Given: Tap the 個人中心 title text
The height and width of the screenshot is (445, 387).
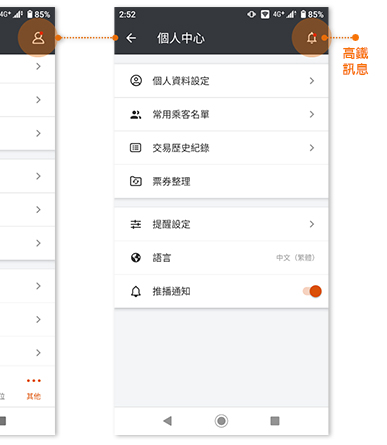Looking at the screenshot, I should click(181, 38).
